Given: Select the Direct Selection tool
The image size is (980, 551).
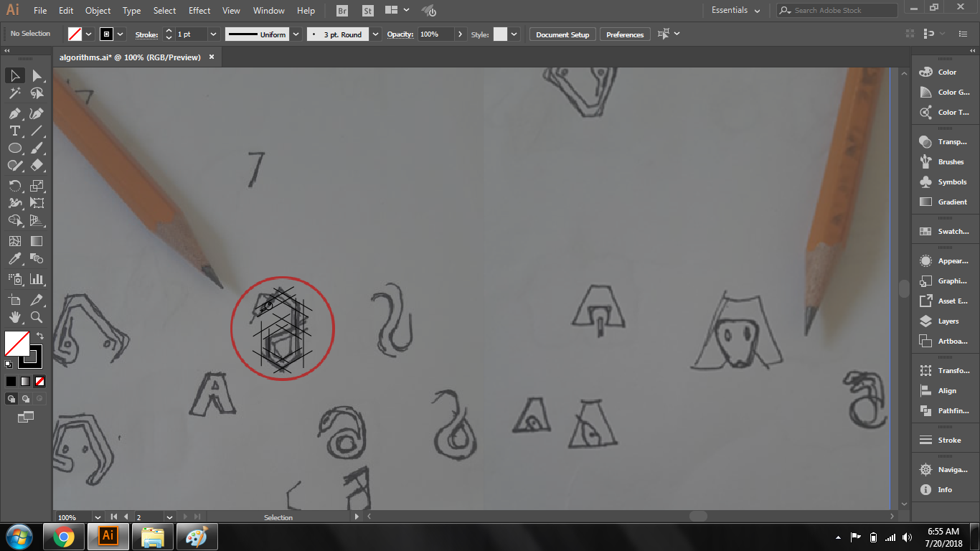Looking at the screenshot, I should (37, 75).
